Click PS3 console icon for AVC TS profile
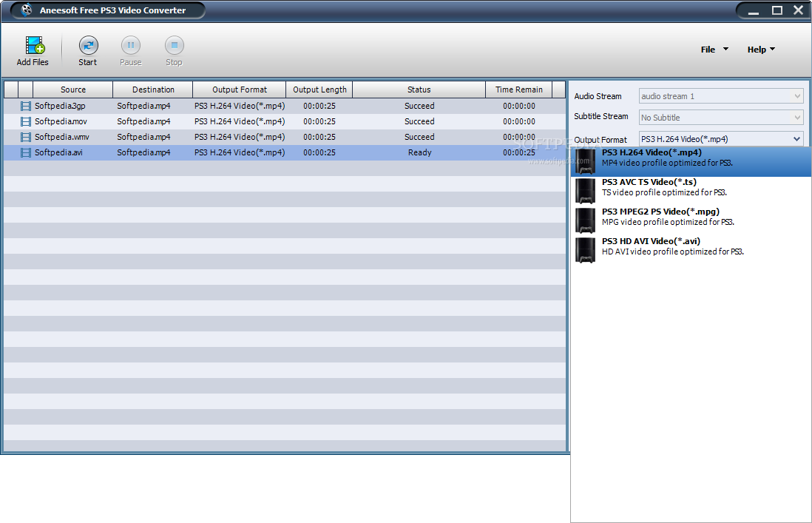The width and height of the screenshot is (812, 523). pyautogui.click(x=585, y=191)
